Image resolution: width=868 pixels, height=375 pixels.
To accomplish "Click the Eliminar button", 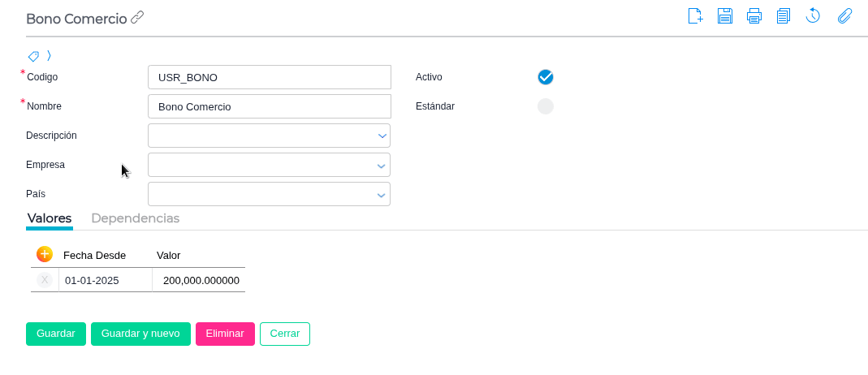I will click(225, 334).
